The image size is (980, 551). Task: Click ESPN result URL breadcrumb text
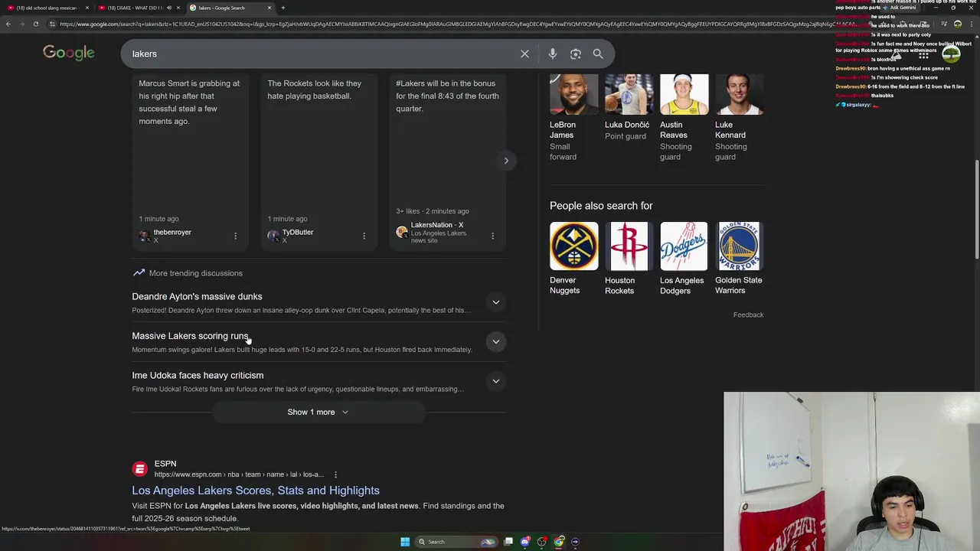coord(239,474)
